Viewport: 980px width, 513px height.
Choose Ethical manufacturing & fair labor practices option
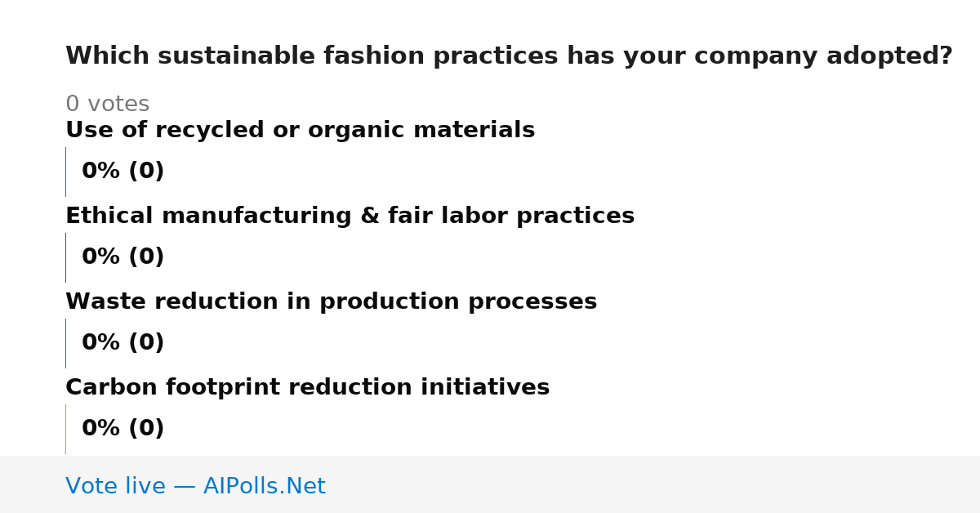tap(350, 216)
